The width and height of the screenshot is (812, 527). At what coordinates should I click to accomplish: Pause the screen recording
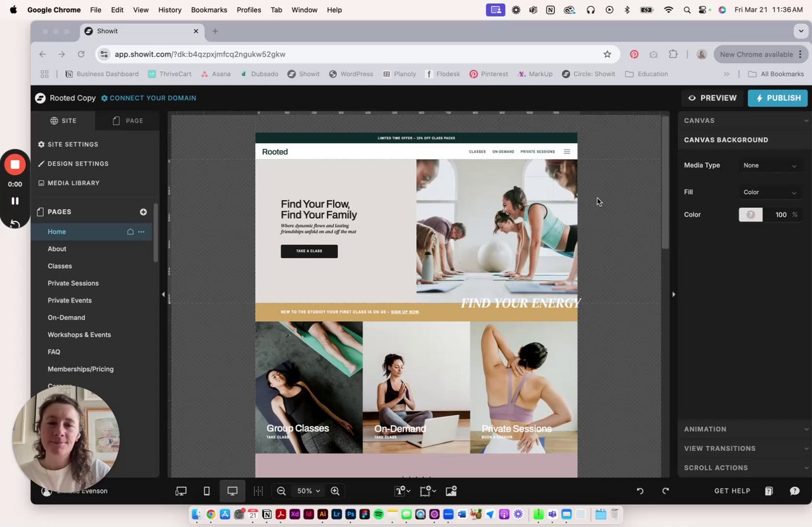(15, 201)
